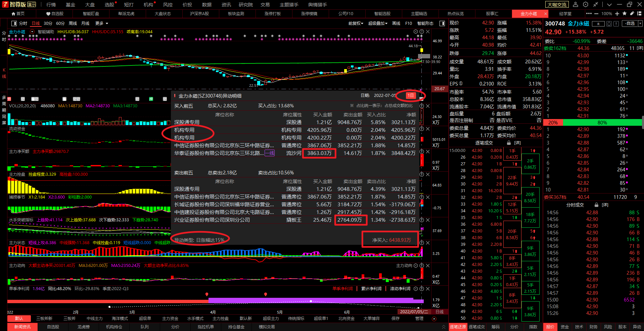Open the dropdown arrow next to -自选

pos(640,23)
